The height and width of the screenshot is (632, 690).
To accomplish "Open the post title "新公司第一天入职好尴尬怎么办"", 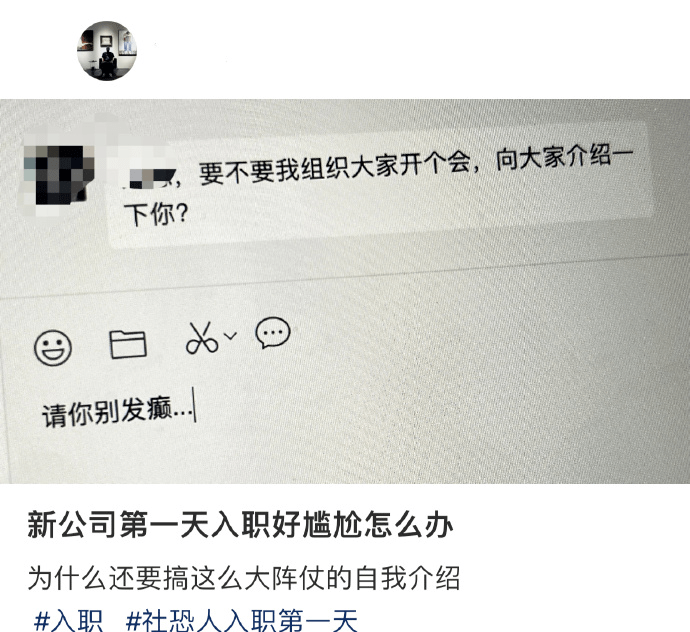I will pos(240,524).
